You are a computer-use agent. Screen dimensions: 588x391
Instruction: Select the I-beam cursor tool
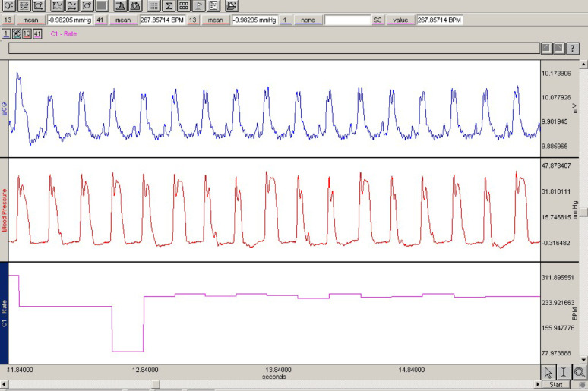click(x=564, y=371)
